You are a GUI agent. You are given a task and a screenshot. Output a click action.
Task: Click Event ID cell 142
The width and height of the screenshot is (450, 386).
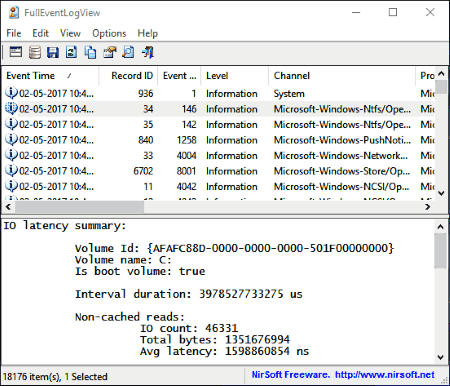pos(189,124)
